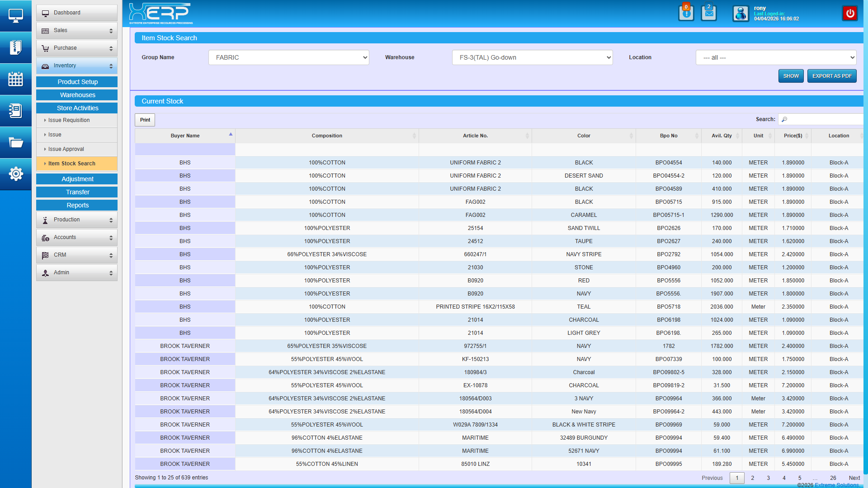
Task: Open the Reports menu section
Action: pos(77,205)
